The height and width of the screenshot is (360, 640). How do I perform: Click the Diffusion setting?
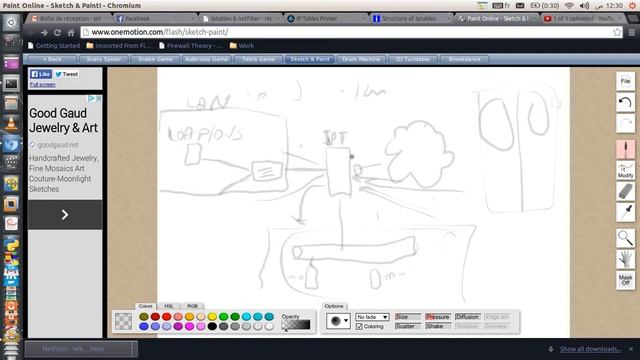point(468,317)
